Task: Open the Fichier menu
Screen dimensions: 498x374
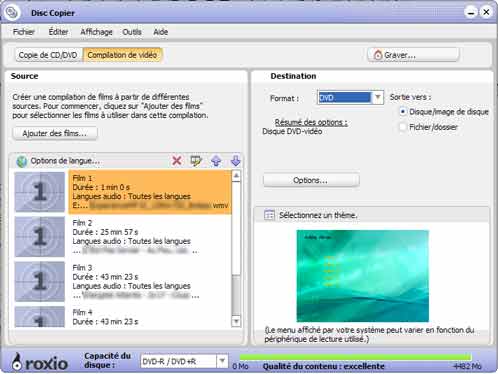Action: coord(24,32)
